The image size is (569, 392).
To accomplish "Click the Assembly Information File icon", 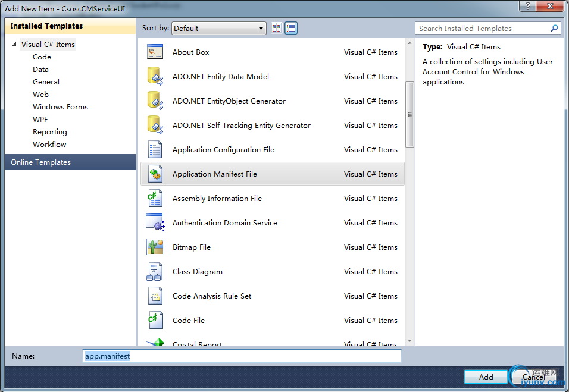I will [x=155, y=198].
